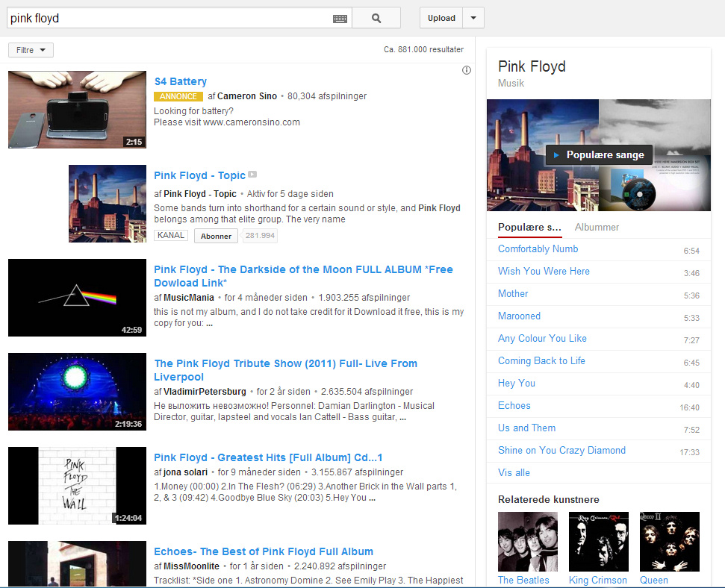Open the on-screen keyboard icon in search box
Viewport: 725px width, 588px height.
point(340,19)
